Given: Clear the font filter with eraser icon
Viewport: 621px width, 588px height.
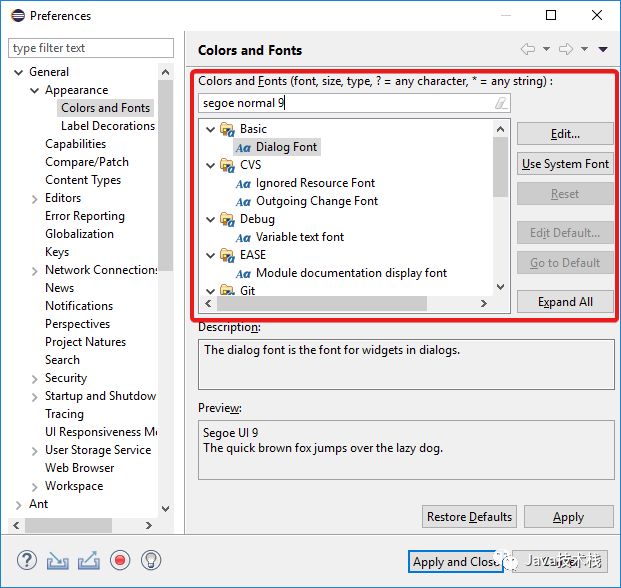Looking at the screenshot, I should tap(501, 103).
